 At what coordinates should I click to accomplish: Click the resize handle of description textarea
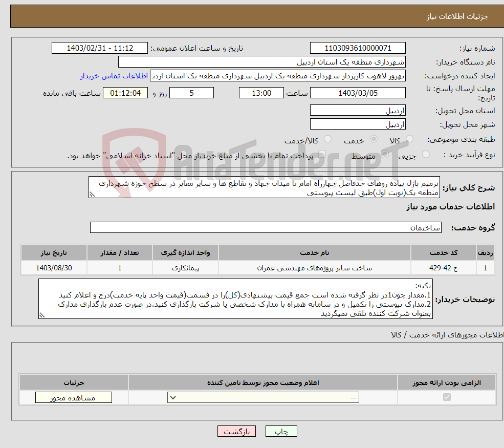tap(92, 195)
